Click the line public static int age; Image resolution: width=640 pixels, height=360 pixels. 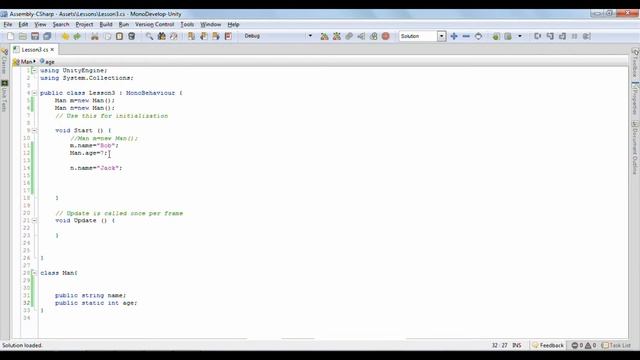click(x=96, y=303)
